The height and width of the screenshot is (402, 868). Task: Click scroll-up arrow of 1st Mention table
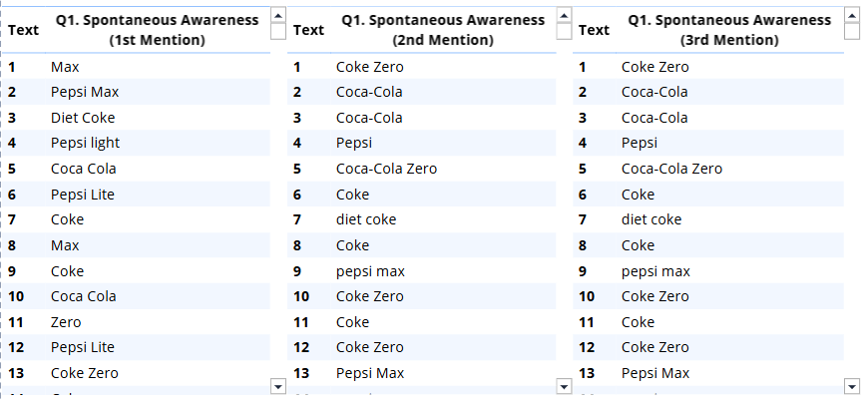click(x=277, y=14)
